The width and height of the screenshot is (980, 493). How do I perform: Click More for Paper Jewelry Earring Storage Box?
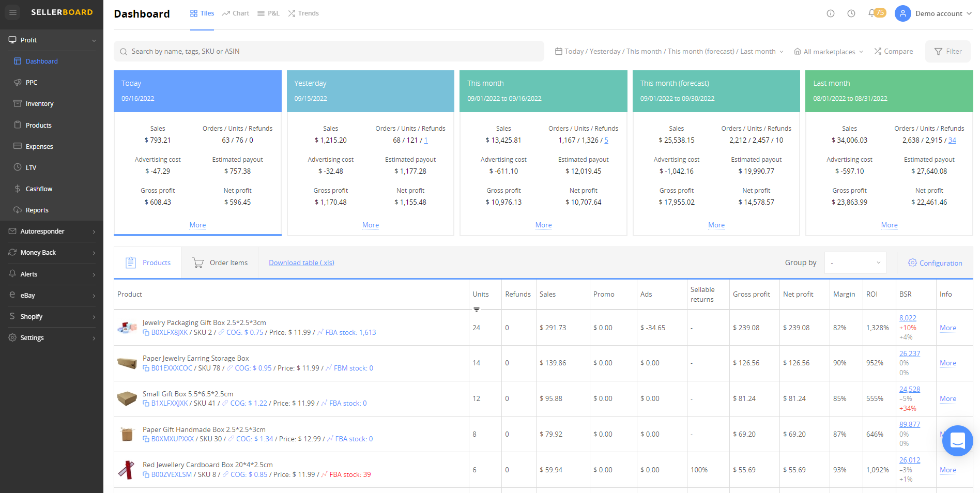pos(948,363)
